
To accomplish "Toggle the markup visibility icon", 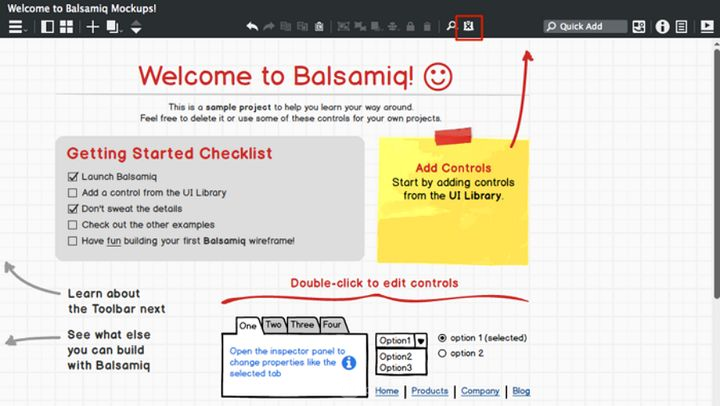I will pos(468,26).
